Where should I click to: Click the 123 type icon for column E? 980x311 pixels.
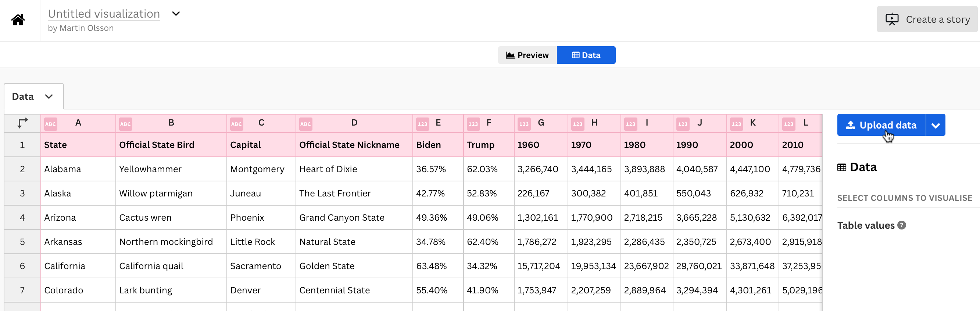(x=422, y=124)
